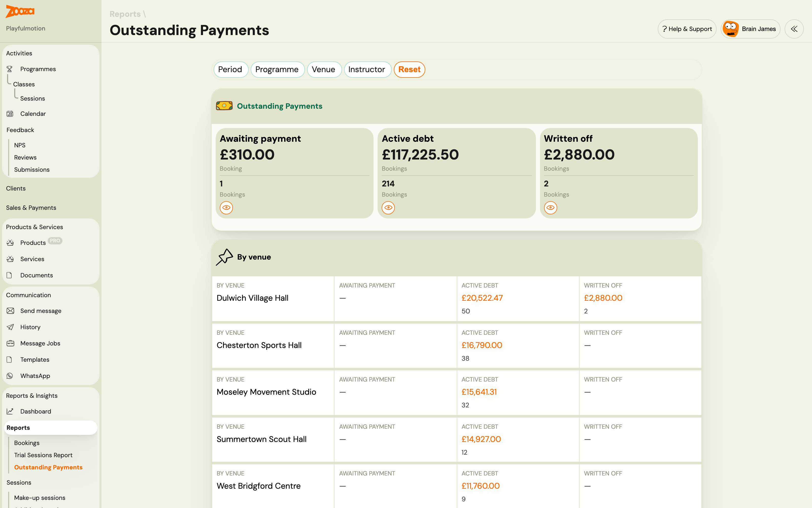Image resolution: width=812 pixels, height=508 pixels.
Task: Expand the Clients section
Action: coord(16,188)
